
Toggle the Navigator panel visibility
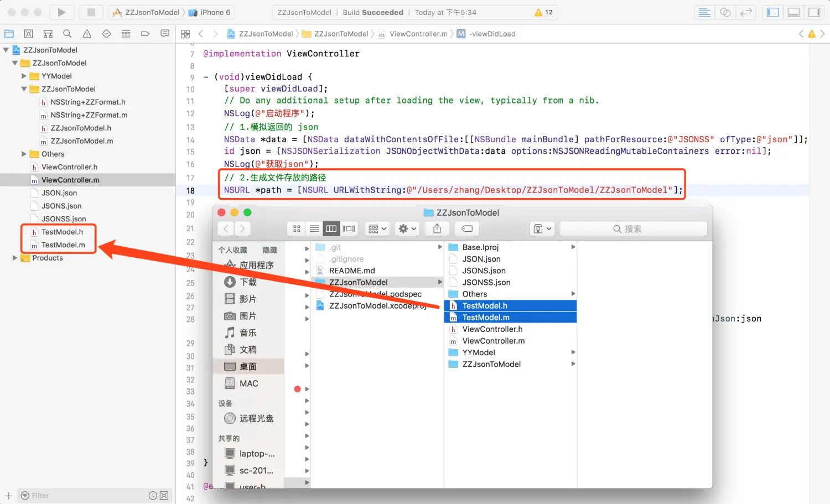coord(773,12)
